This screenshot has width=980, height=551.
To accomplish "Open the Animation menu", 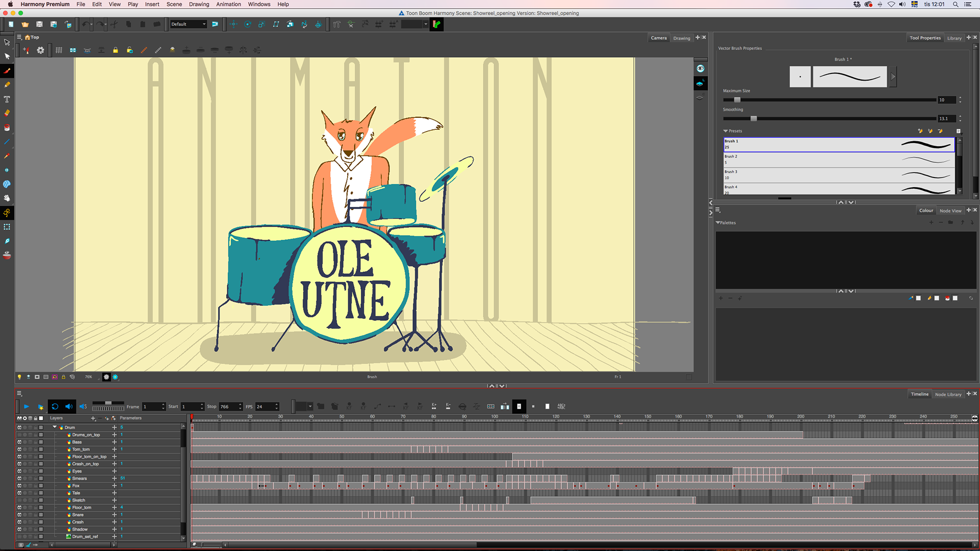I will click(228, 4).
